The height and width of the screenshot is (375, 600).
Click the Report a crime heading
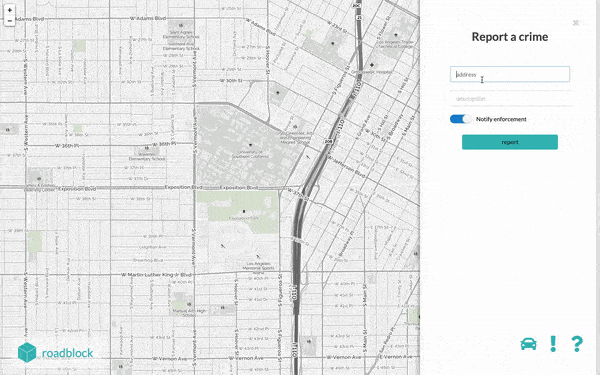[x=510, y=37]
